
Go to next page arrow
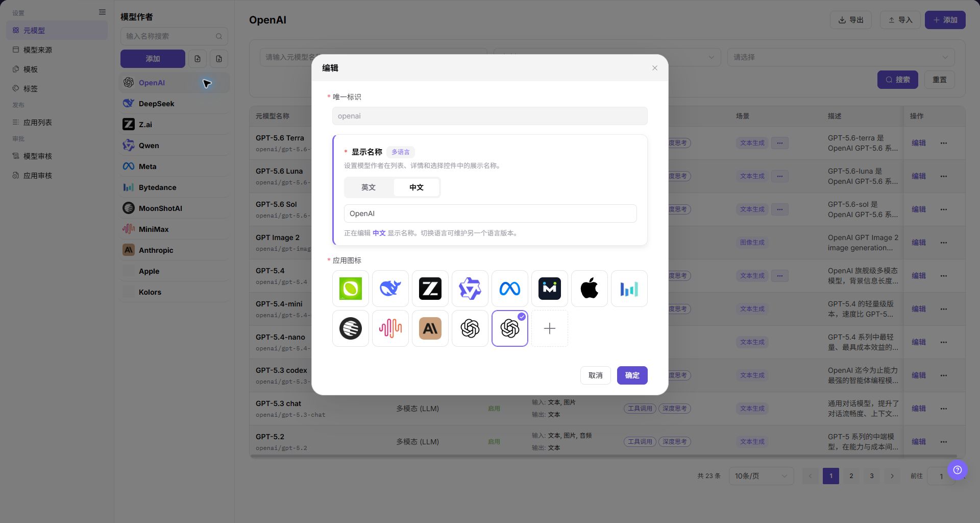[x=892, y=476]
